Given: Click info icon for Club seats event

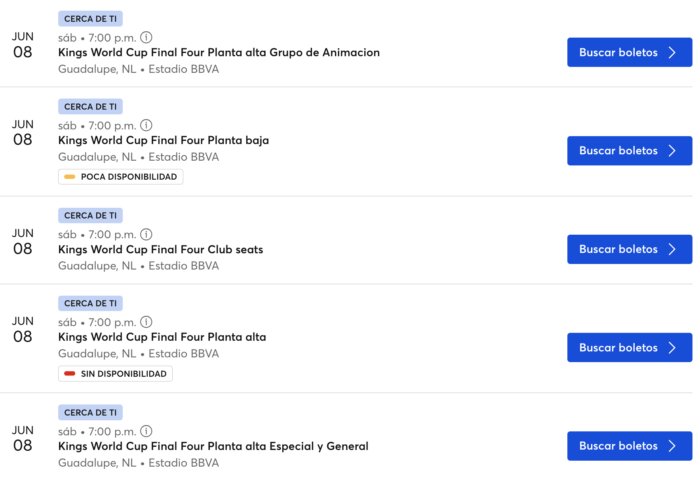Looking at the screenshot, I should [146, 234].
